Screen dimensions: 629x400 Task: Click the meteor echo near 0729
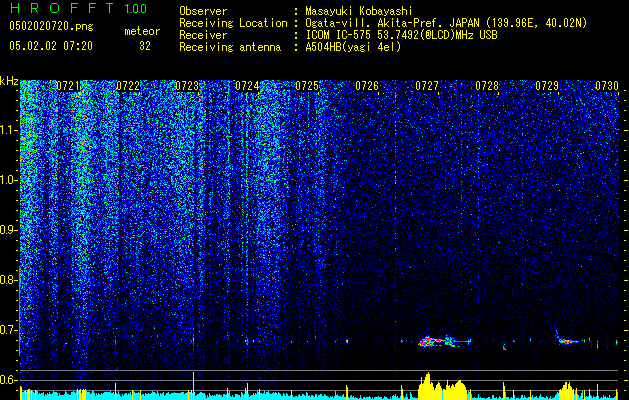tap(568, 341)
